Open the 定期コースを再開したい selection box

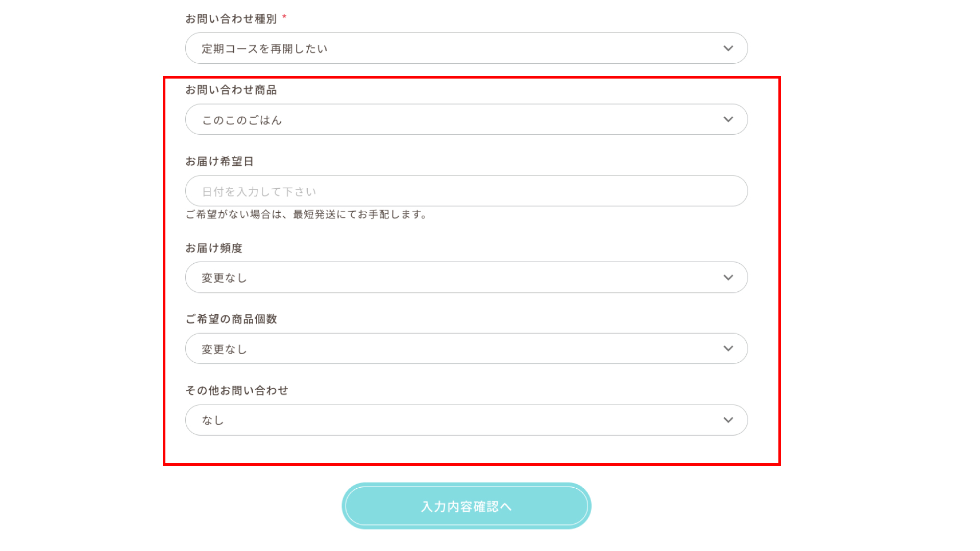pyautogui.click(x=467, y=48)
